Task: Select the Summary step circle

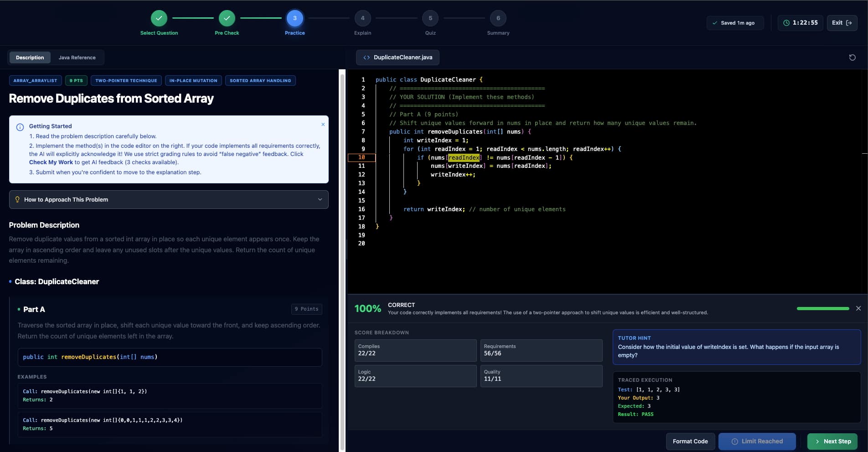Action: [498, 18]
